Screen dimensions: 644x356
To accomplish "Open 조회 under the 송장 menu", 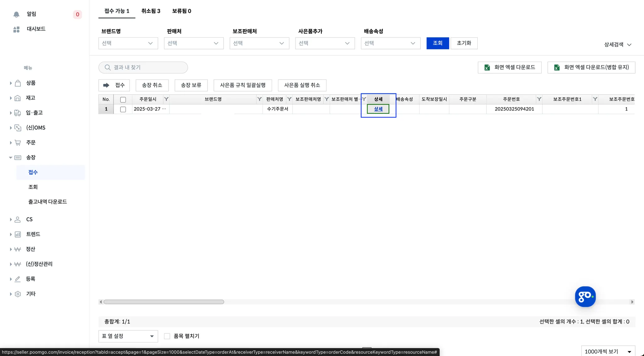I will click(x=33, y=187).
